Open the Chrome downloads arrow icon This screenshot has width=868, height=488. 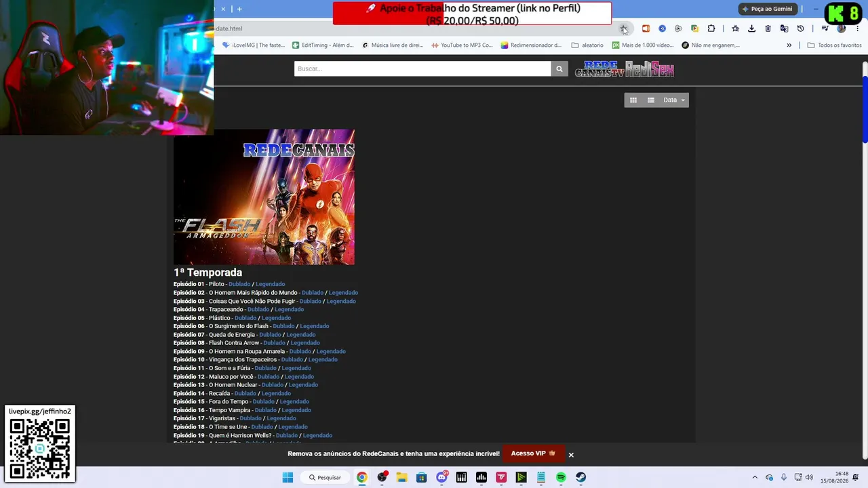(751, 28)
